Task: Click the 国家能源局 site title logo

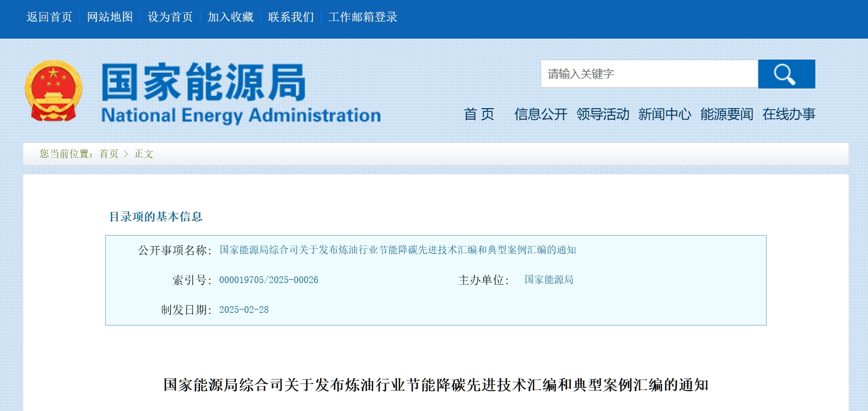Action: point(241,93)
